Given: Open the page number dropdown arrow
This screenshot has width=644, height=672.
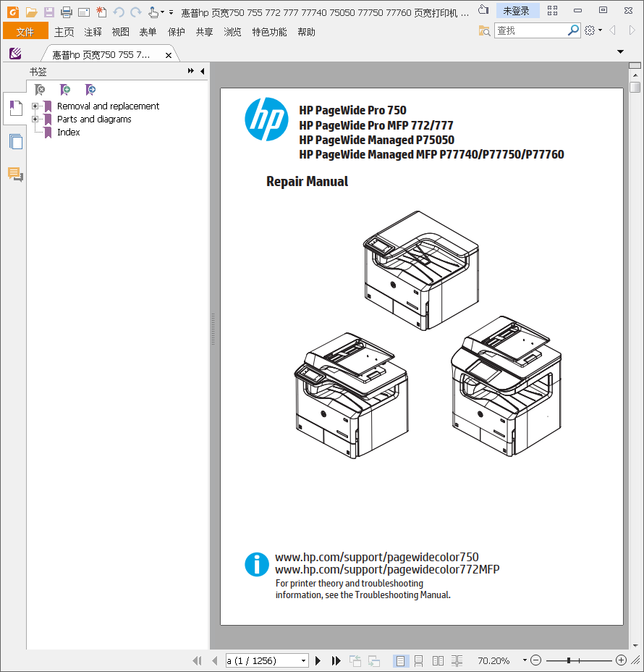Looking at the screenshot, I should pyautogui.click(x=303, y=661).
